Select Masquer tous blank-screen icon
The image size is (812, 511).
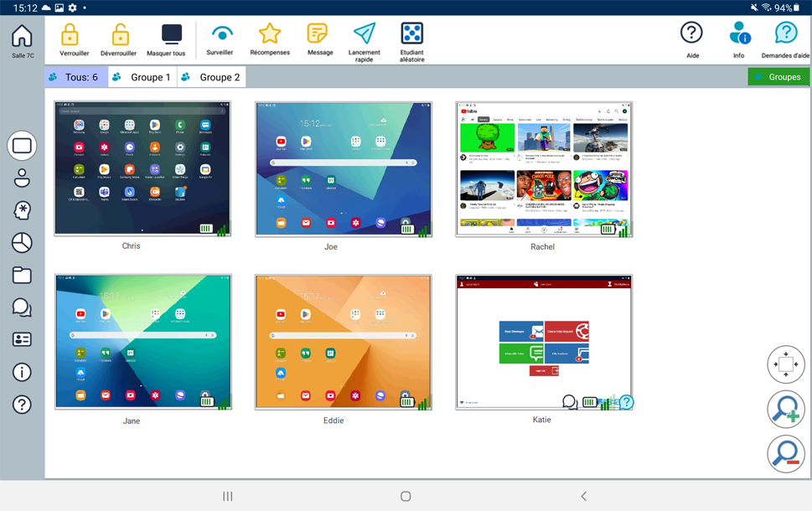point(172,34)
